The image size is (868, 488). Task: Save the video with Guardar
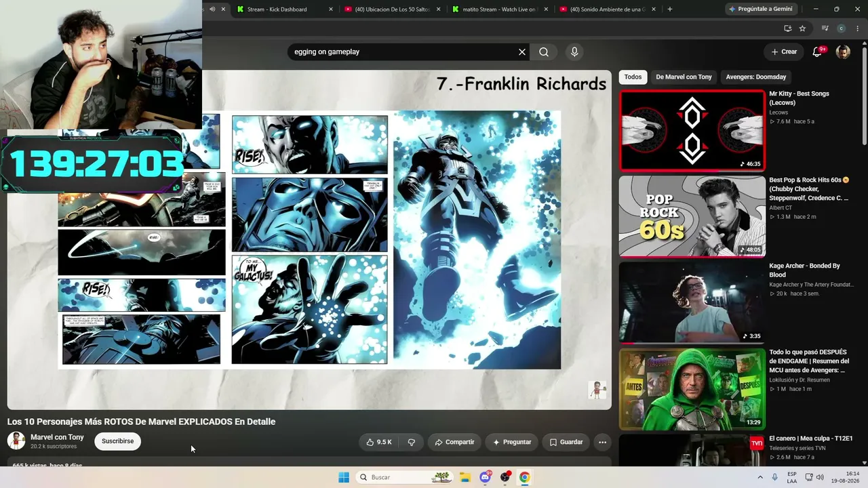tap(566, 442)
